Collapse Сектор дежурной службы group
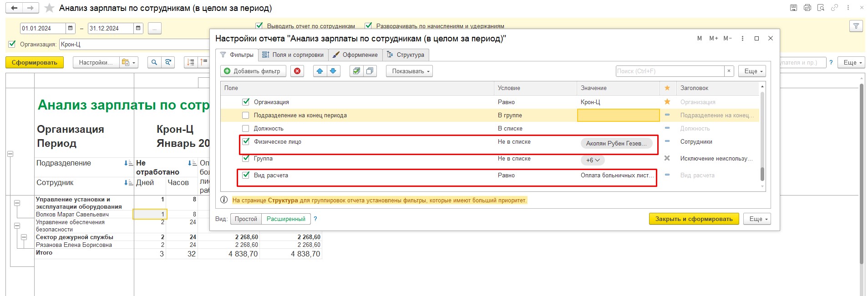Image resolution: width=868 pixels, height=296 pixels. (24, 237)
